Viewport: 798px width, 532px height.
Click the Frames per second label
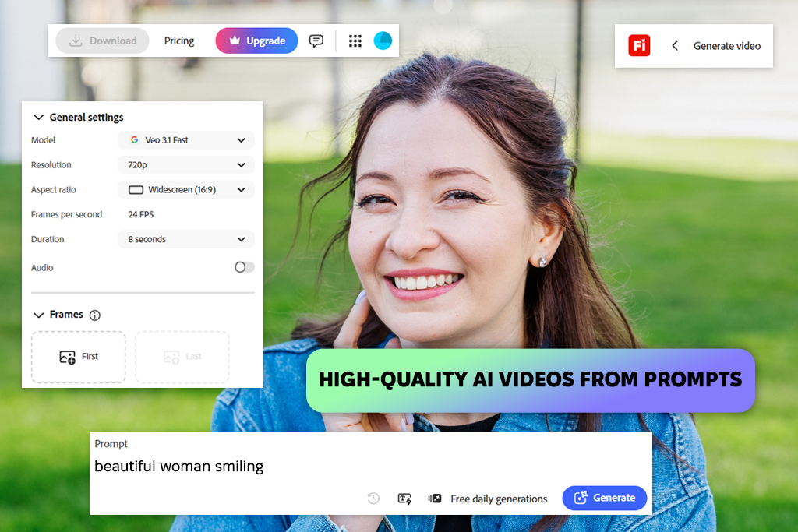coord(67,215)
